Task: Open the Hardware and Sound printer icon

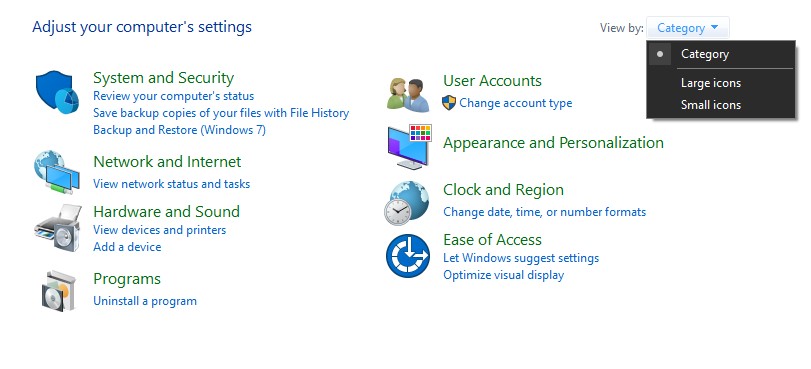Action: pyautogui.click(x=58, y=228)
